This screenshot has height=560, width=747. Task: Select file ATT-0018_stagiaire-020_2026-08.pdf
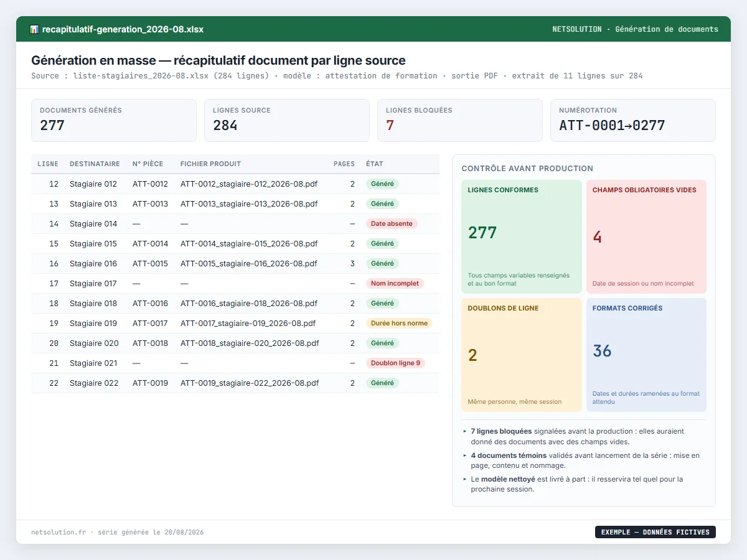[x=250, y=343]
